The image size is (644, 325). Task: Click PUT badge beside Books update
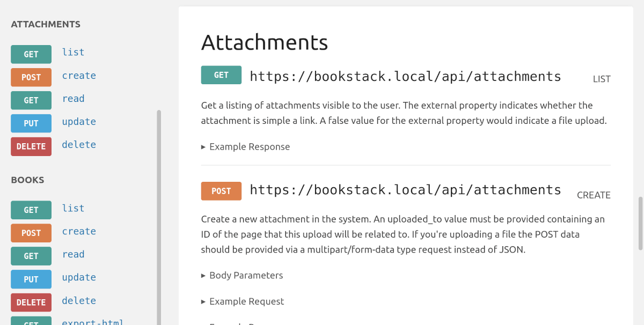point(31,279)
